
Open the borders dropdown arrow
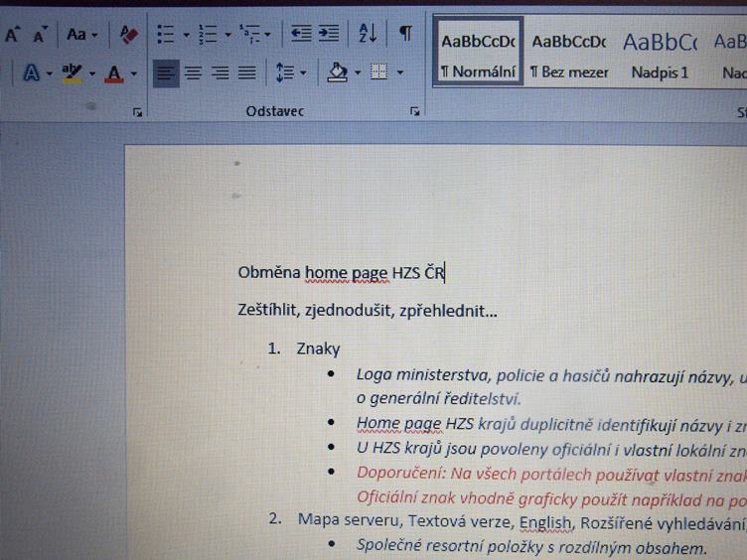pyautogui.click(x=400, y=72)
